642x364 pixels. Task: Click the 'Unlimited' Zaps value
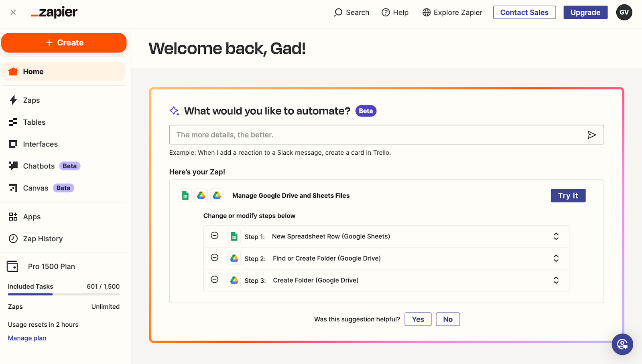click(x=106, y=307)
